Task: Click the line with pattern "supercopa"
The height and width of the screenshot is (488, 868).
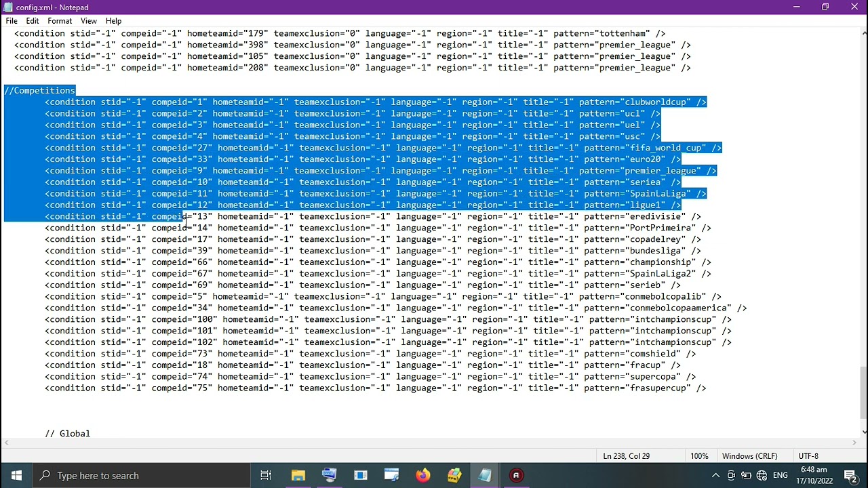Action: point(370,377)
